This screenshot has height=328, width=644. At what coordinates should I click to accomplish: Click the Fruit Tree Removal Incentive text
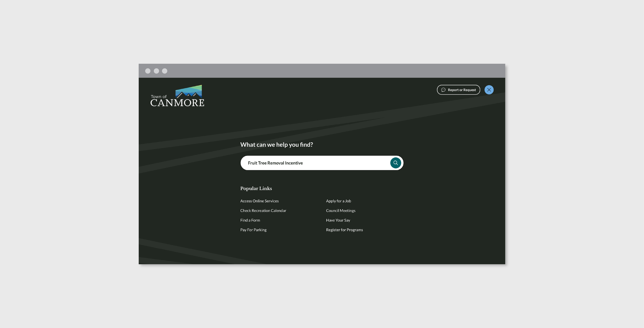click(275, 163)
